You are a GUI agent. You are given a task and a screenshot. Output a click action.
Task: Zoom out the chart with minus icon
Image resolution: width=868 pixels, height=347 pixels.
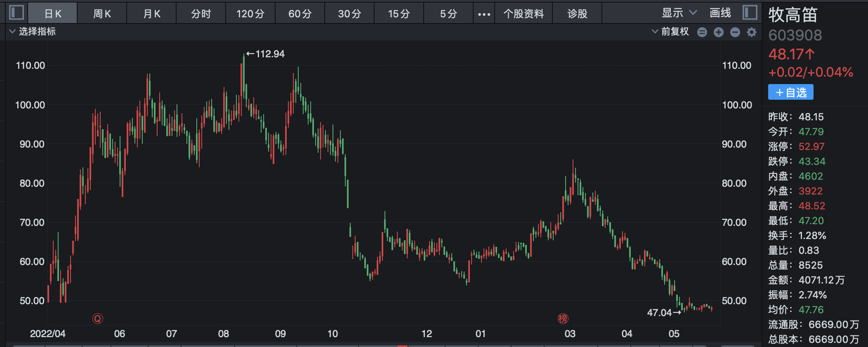coord(735,32)
